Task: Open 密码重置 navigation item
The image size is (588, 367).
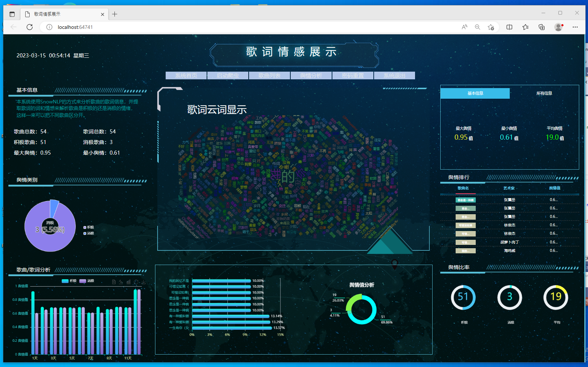Action: coord(353,76)
